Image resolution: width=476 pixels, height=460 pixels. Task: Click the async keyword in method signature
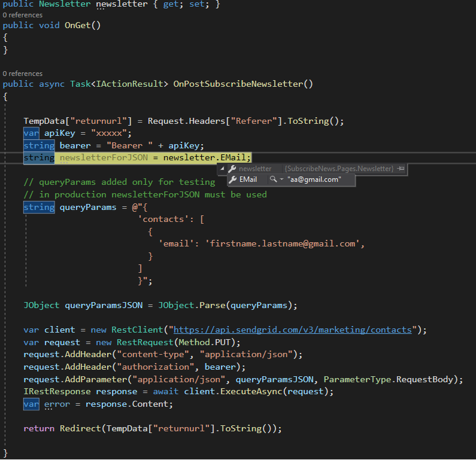coord(51,84)
